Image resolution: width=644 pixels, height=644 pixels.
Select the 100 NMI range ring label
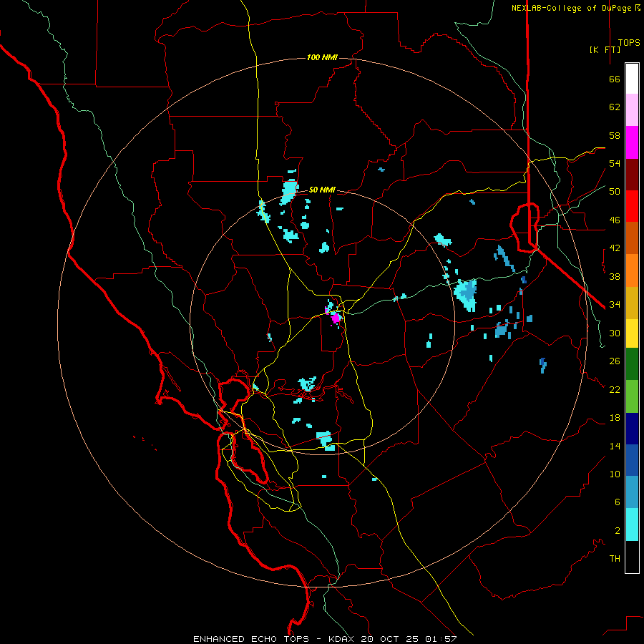(x=322, y=57)
